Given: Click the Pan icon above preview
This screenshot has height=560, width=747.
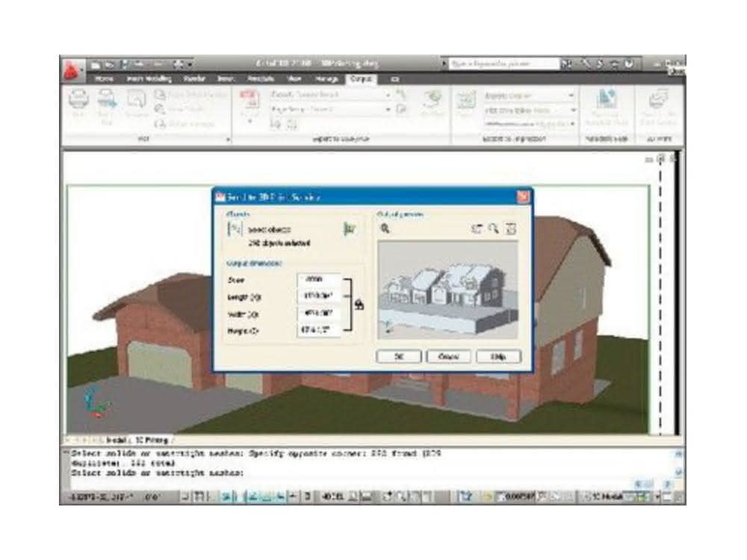Looking at the screenshot, I should (x=477, y=229).
